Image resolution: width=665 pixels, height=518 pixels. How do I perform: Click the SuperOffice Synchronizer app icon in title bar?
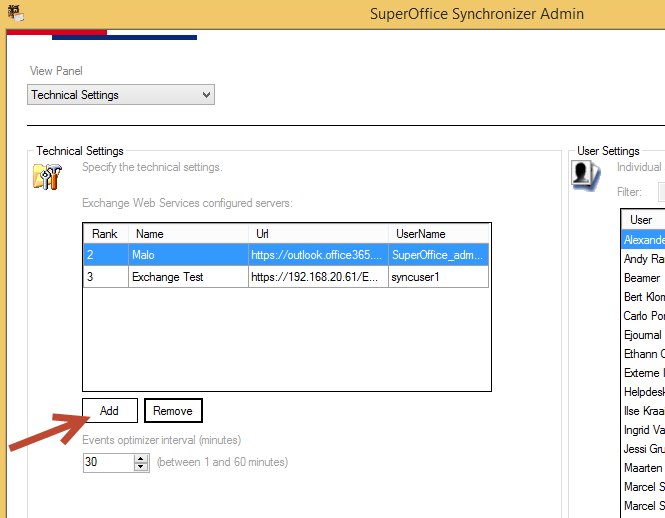click(x=15, y=13)
